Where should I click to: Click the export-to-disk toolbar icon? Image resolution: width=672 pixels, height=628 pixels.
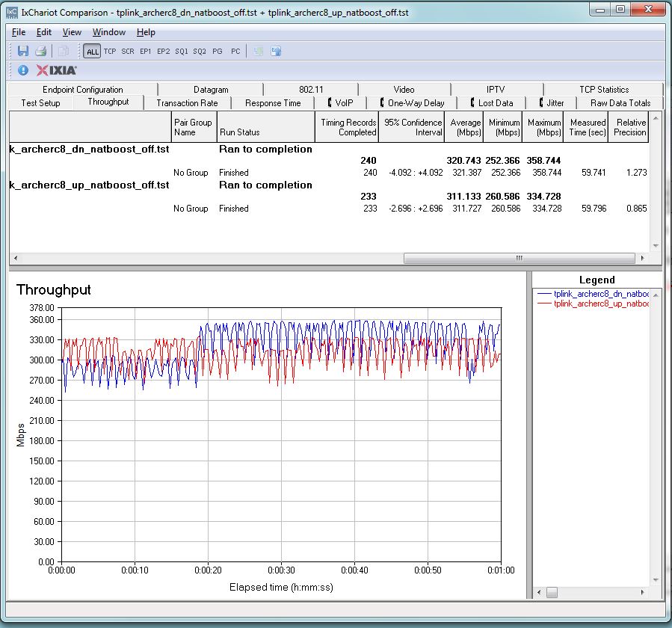click(276, 52)
